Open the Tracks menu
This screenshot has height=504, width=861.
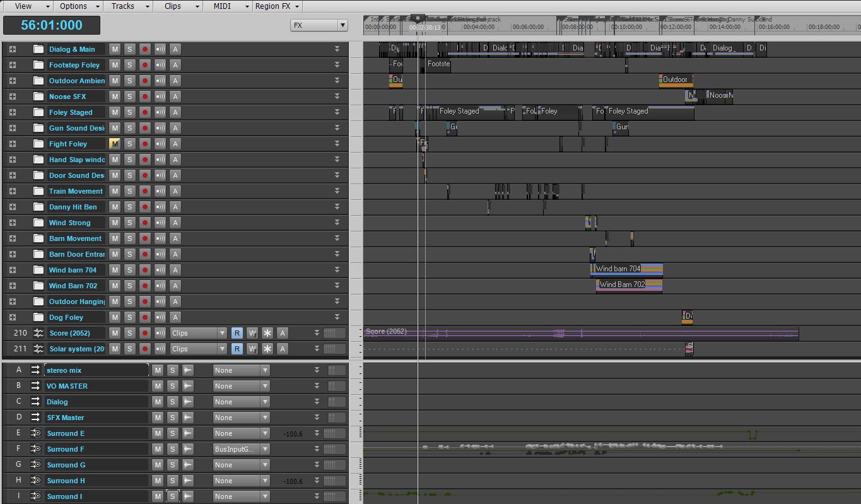(130, 6)
